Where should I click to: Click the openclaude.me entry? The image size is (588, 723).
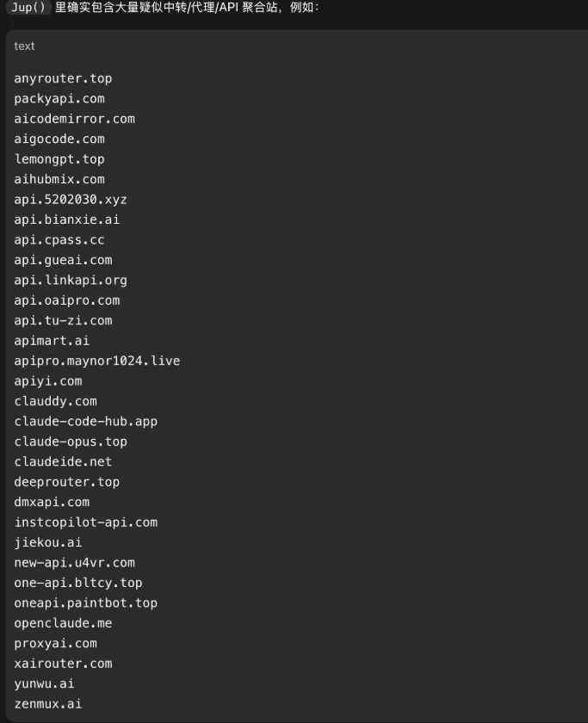pos(63,623)
